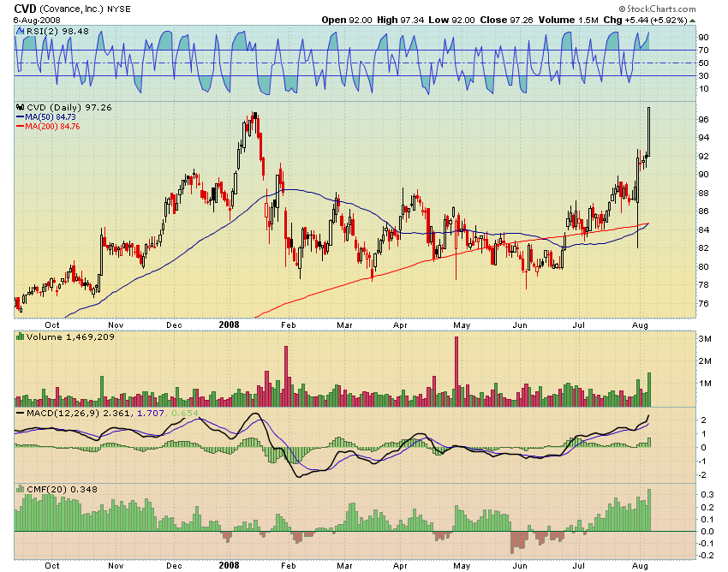Click the Low 92.00 quote value

click(451, 20)
